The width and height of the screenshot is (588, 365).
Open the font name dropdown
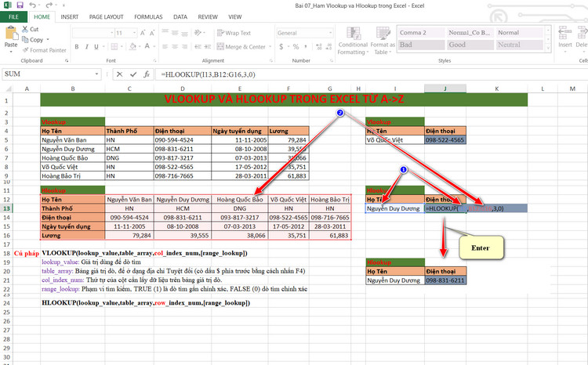112,33
